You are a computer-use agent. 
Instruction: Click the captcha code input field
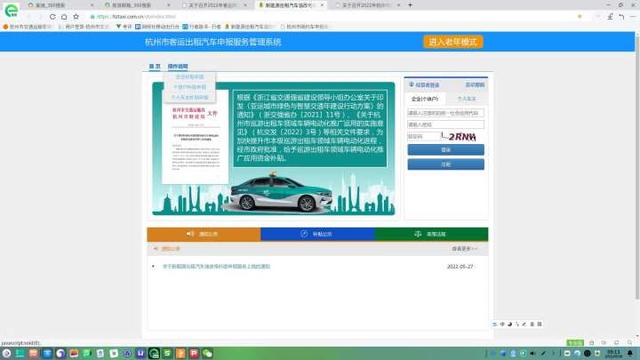[423, 136]
